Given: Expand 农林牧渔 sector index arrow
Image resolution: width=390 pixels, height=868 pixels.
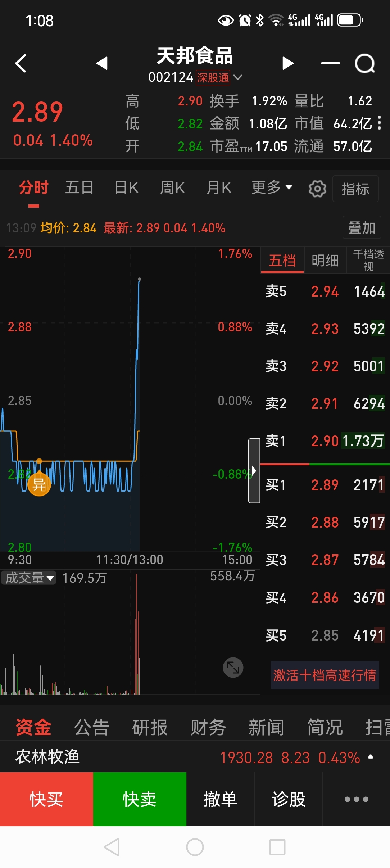Looking at the screenshot, I should point(371,757).
